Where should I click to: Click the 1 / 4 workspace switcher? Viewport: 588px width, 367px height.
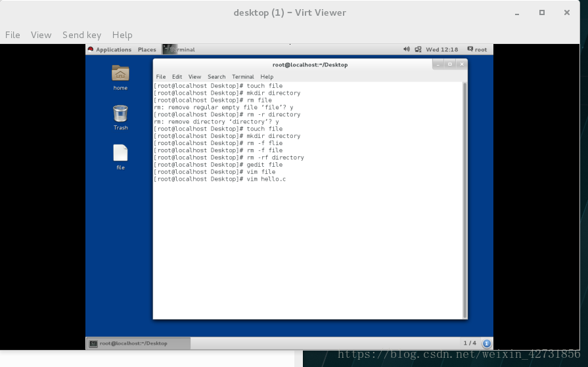(x=470, y=343)
